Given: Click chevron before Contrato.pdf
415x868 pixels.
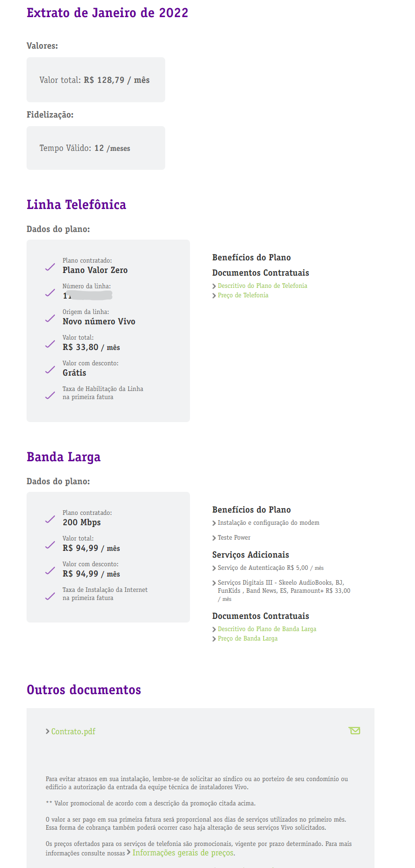Looking at the screenshot, I should pos(48,732).
